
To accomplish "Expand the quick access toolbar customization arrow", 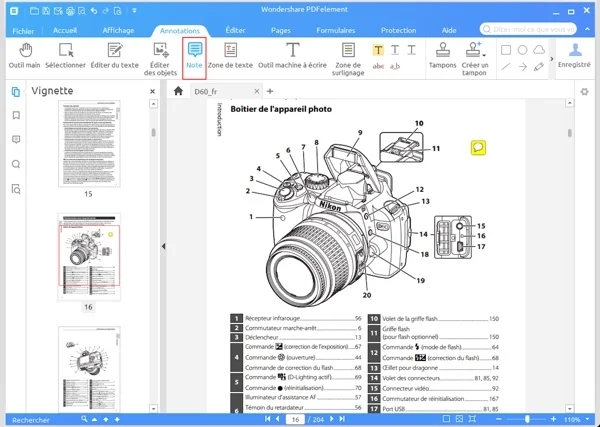I will [134, 11].
